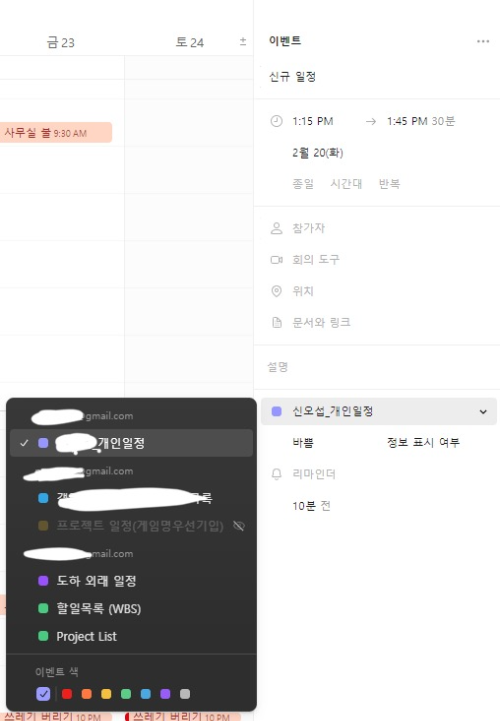Viewport: 500px width, 721px height.
Task: Click the plus/minus icon beside 토 24
Action: 243,42
